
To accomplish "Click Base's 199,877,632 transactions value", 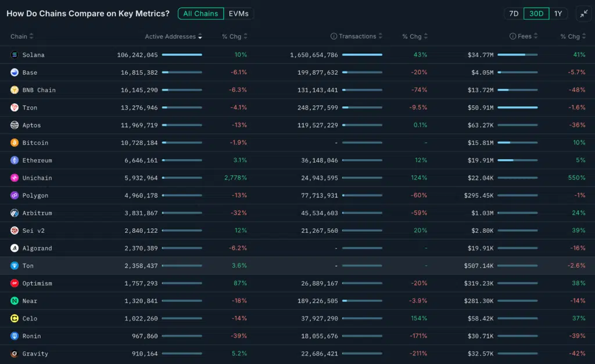I will (318, 73).
